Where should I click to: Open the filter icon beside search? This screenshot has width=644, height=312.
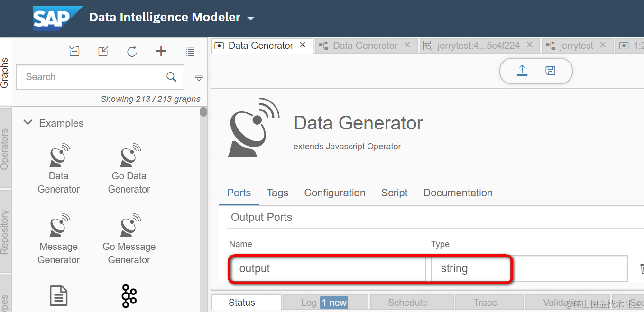tap(199, 77)
